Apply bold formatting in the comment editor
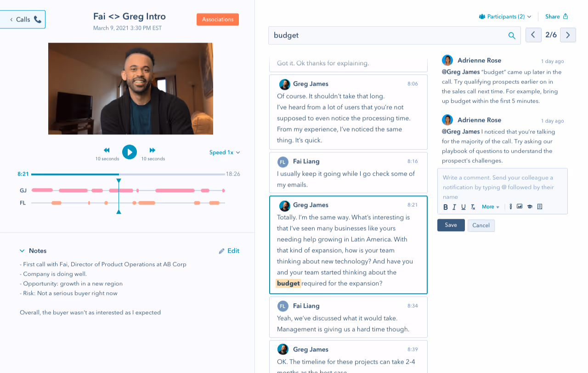Viewport: 588px width, 373px height. [x=446, y=207]
